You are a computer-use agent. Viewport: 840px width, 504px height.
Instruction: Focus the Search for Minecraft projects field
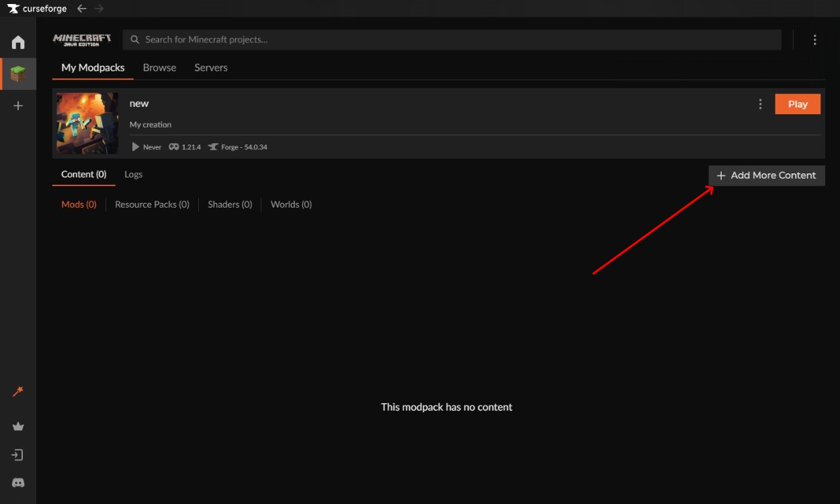tap(452, 40)
